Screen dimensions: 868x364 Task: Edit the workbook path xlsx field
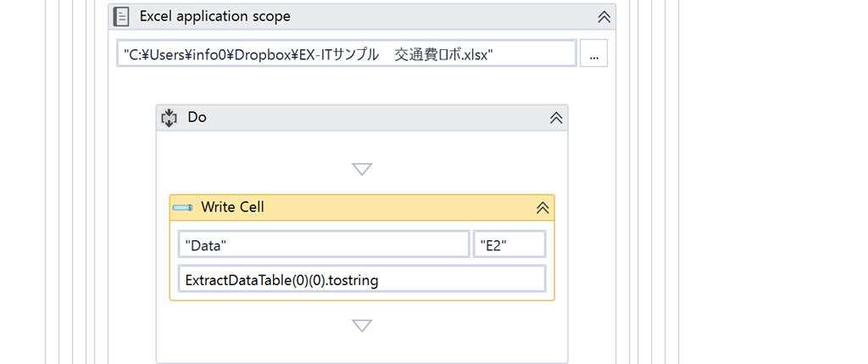(x=347, y=53)
